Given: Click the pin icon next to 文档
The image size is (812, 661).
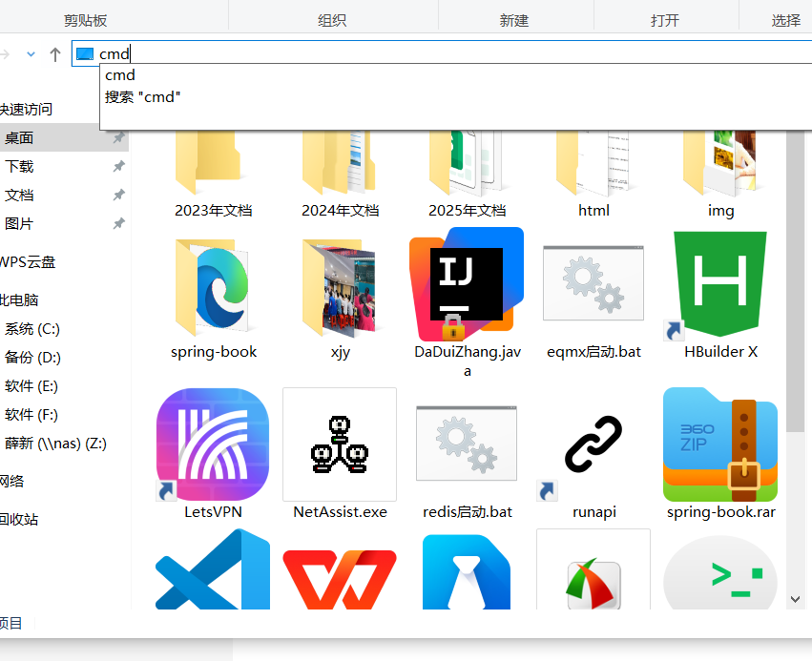Looking at the screenshot, I should [x=119, y=196].
